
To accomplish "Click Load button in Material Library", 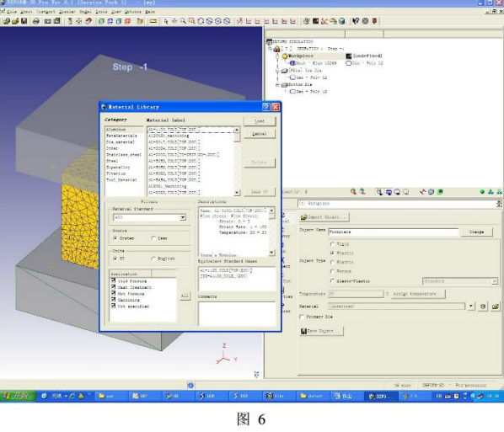I will point(260,121).
